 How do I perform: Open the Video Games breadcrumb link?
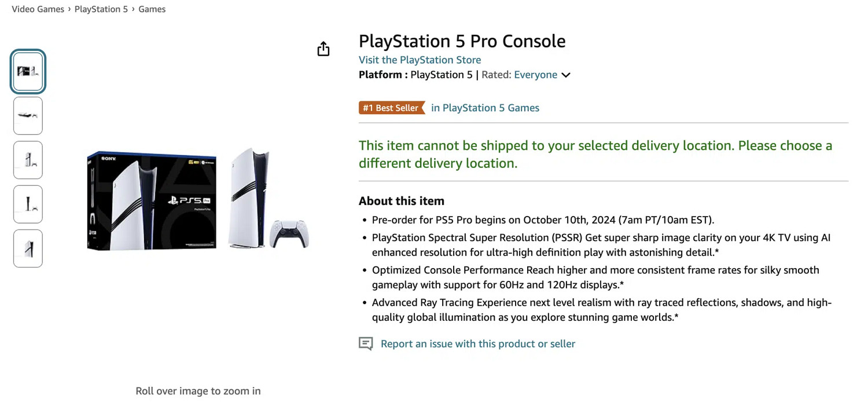38,9
